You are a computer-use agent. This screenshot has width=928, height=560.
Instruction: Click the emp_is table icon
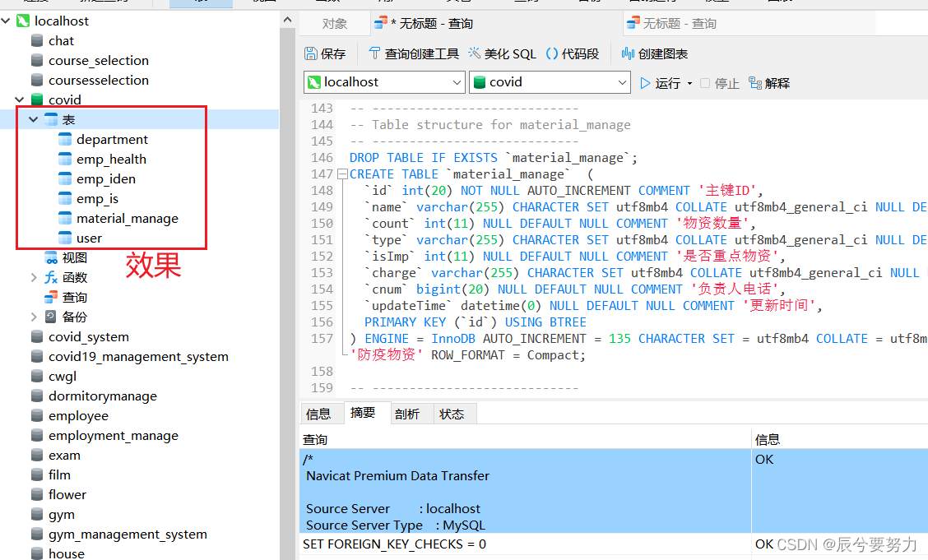[65, 199]
